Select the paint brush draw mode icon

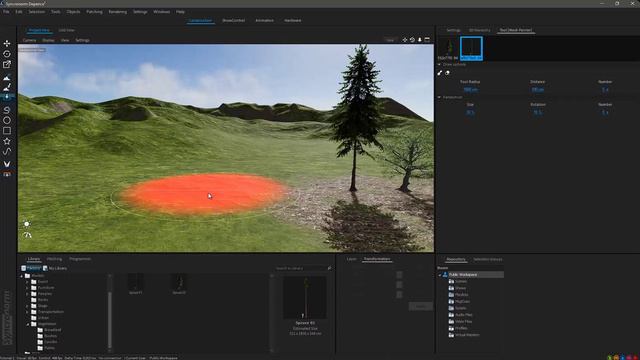tap(440, 73)
